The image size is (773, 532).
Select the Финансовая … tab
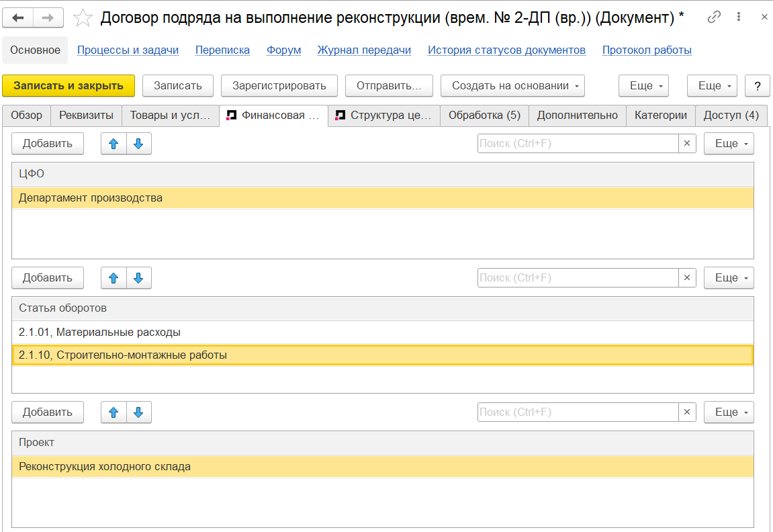[x=273, y=116]
